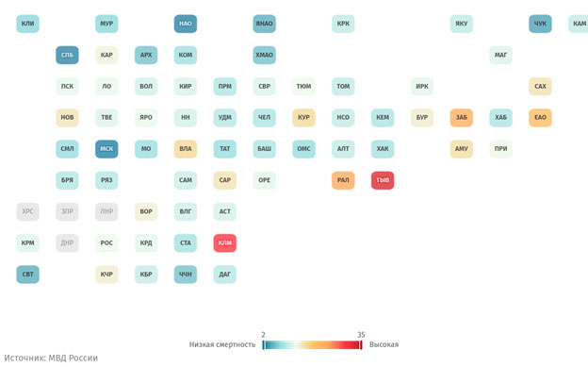This screenshot has height=367, width=588.
Task: Select the ЕАО region tile
Action: click(x=540, y=118)
